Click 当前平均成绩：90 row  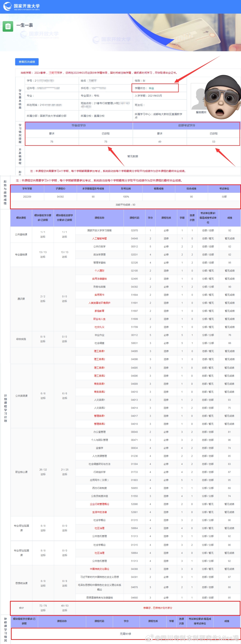point(125,205)
